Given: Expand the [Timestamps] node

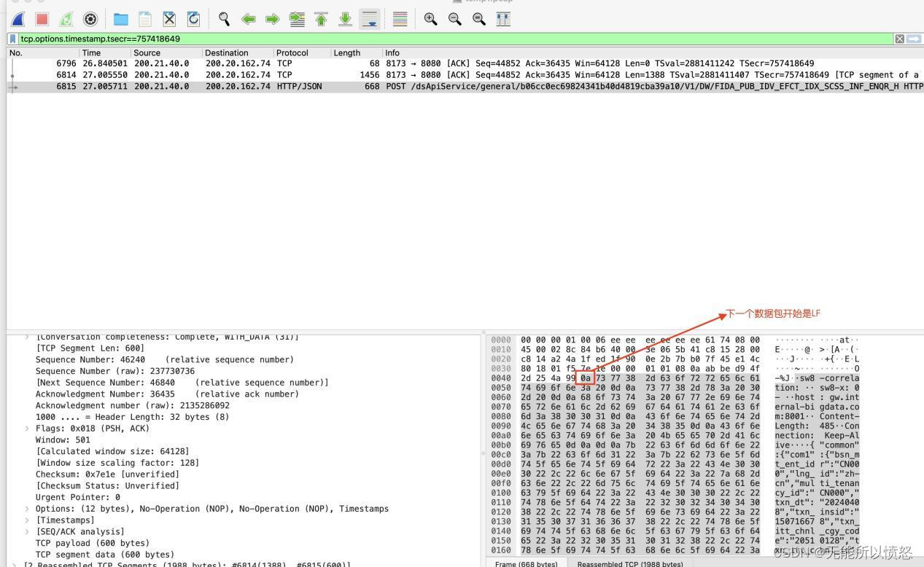Looking at the screenshot, I should click(28, 520).
